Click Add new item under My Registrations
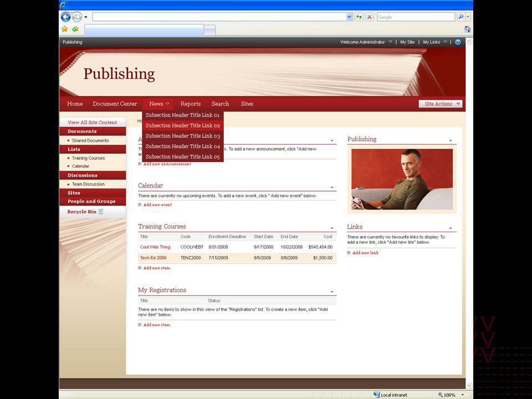 click(156, 325)
